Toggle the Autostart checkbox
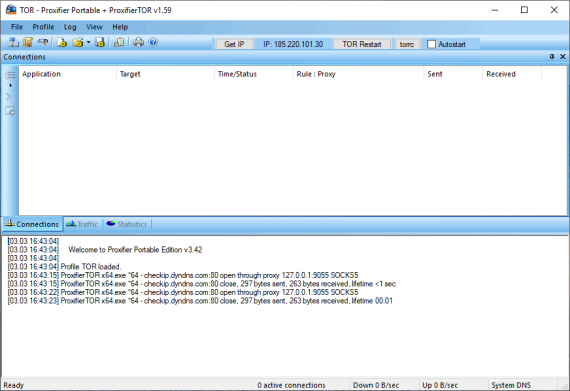The width and height of the screenshot is (570, 391). [431, 44]
